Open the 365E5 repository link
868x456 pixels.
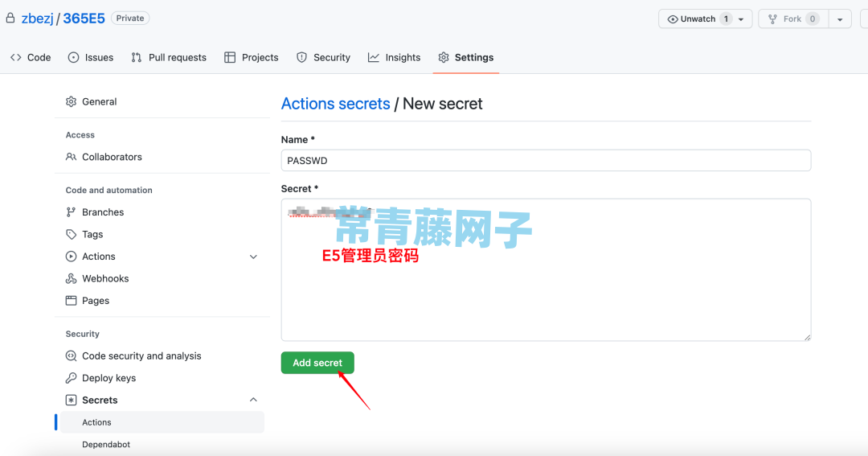84,18
